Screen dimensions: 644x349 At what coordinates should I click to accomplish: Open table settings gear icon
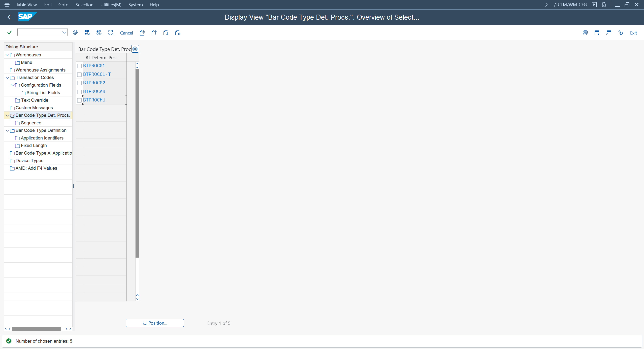(135, 49)
